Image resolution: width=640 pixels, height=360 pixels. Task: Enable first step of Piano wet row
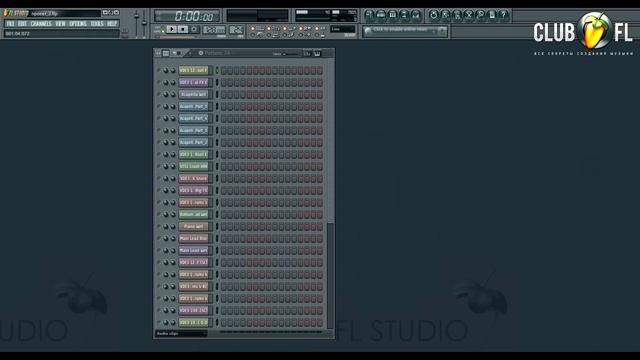[224, 227]
